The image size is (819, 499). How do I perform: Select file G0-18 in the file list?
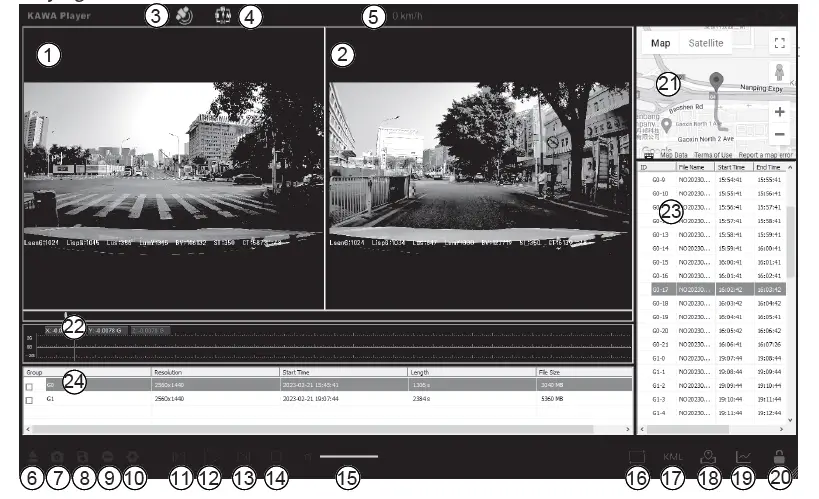[717, 303]
